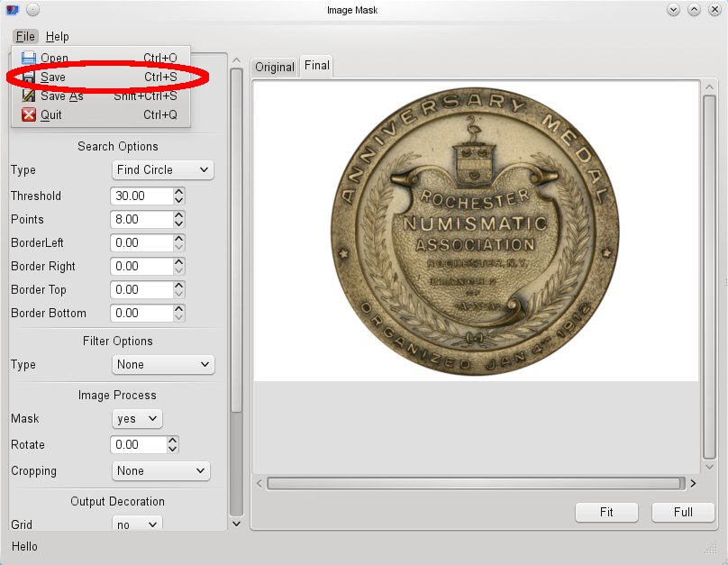Image resolution: width=728 pixels, height=565 pixels.
Task: Click the options panel vertical scrollbar
Action: [236, 240]
